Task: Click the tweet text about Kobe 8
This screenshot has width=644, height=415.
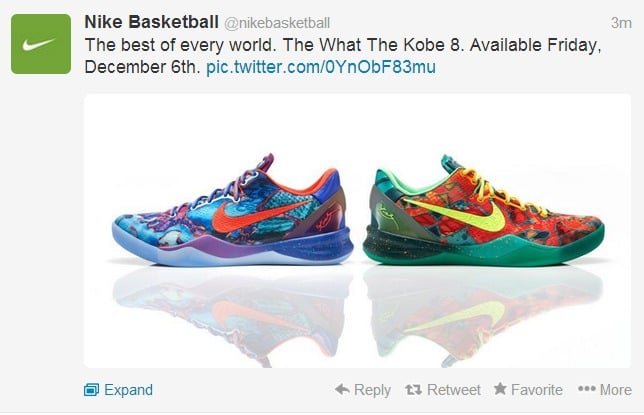Action: click(x=343, y=56)
